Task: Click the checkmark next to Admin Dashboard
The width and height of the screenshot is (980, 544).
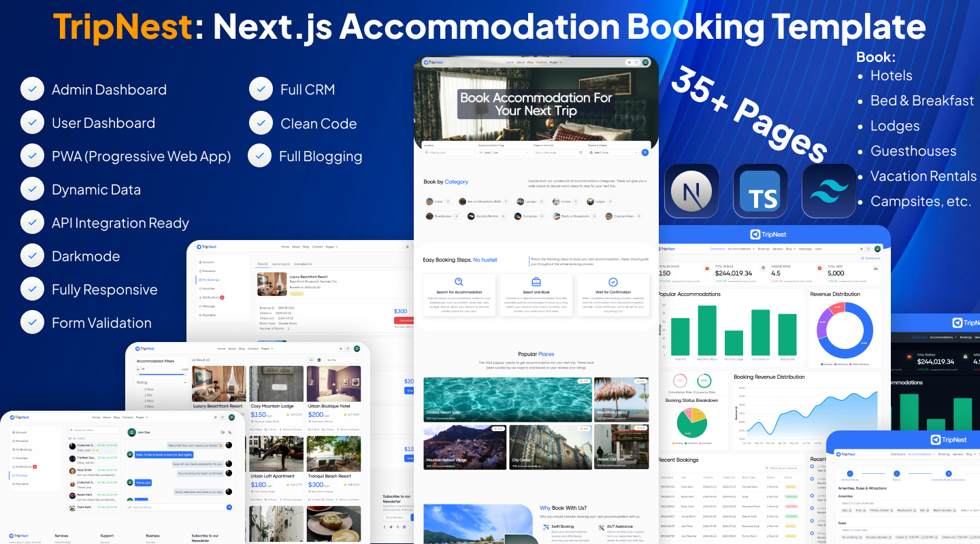Action: [x=32, y=90]
